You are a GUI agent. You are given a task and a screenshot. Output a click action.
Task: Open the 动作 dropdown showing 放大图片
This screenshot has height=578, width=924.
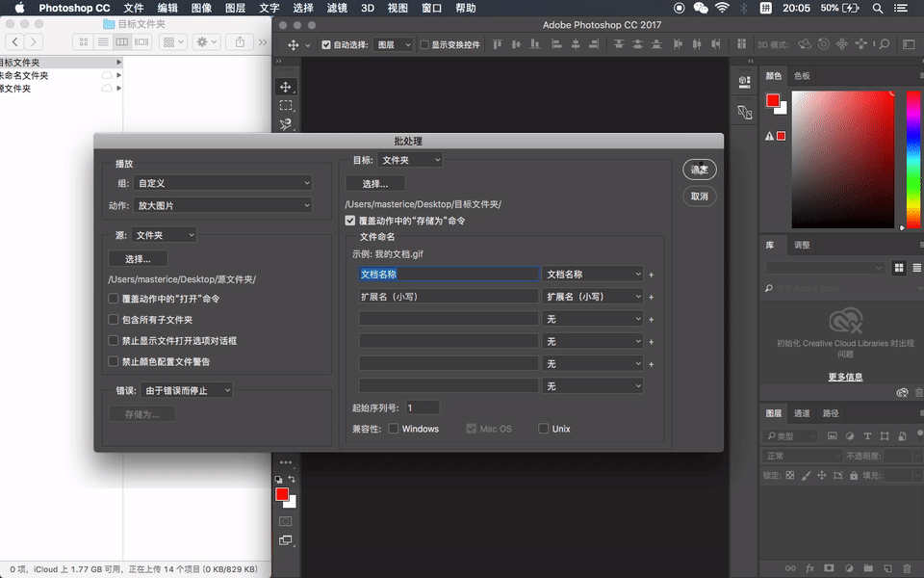(x=223, y=205)
